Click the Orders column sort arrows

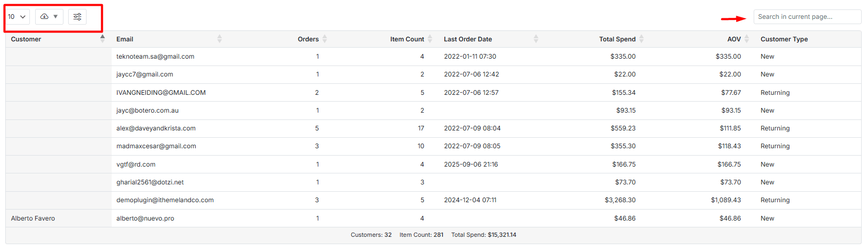(x=325, y=39)
